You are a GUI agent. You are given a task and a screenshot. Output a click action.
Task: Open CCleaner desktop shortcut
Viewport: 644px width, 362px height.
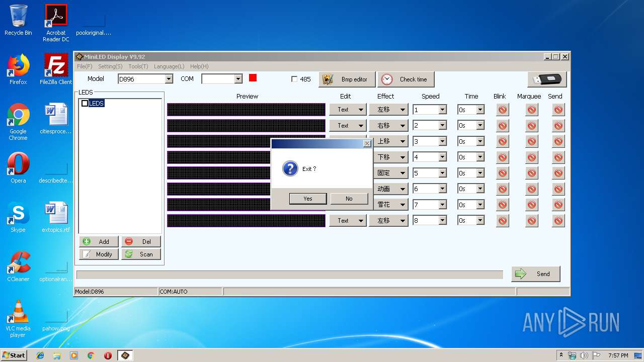[18, 266]
